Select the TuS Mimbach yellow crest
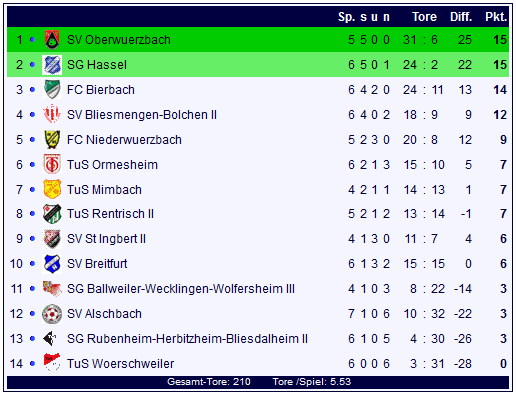This screenshot has height=397, width=516. point(52,190)
